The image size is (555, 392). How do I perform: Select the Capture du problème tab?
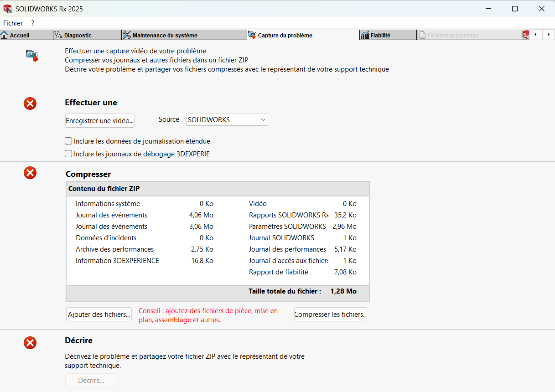[x=303, y=35]
